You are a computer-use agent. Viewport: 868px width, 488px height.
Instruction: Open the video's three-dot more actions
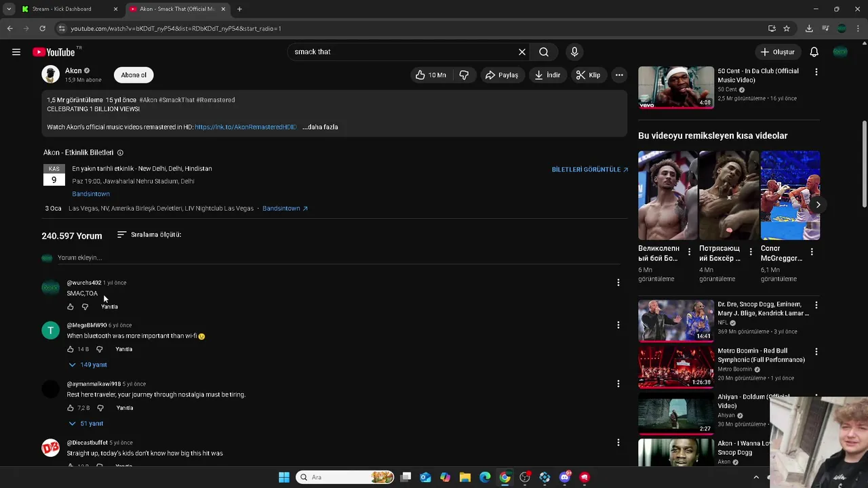tap(619, 75)
